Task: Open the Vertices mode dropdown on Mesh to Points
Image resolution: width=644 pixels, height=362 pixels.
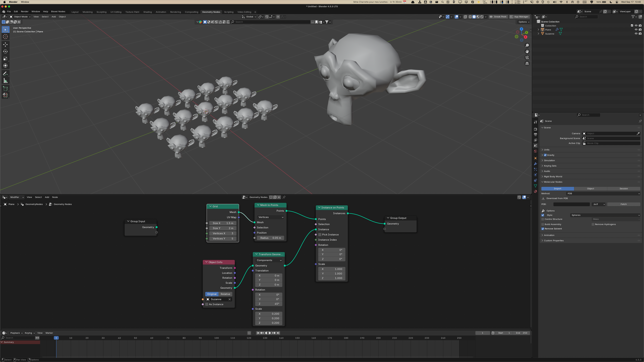Action: click(271, 217)
